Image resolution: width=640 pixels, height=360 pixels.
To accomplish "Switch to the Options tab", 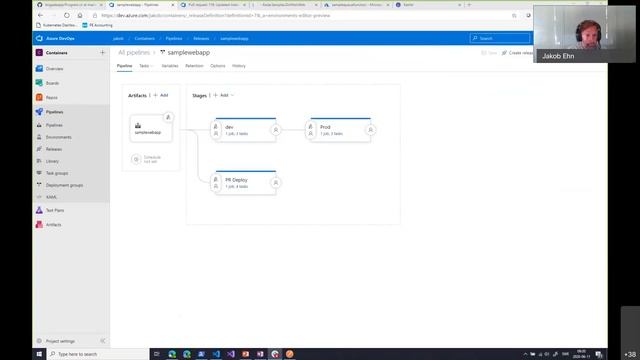I will coord(218,66).
